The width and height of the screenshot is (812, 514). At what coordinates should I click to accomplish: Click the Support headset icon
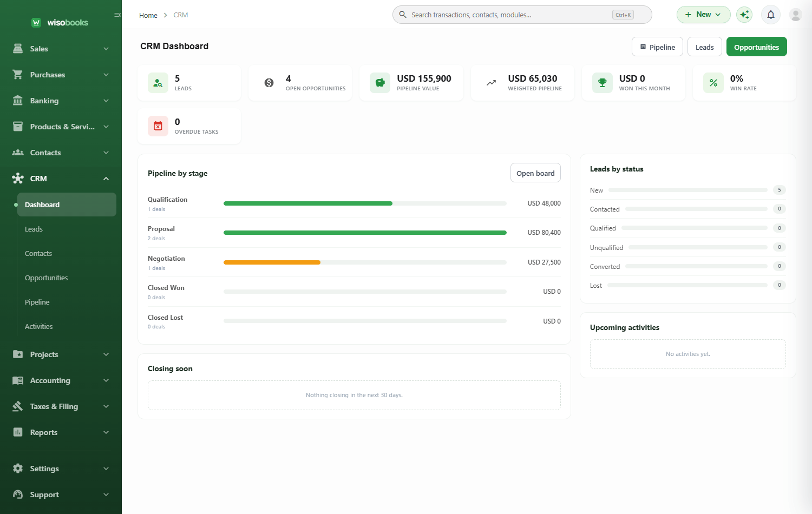tap(18, 495)
